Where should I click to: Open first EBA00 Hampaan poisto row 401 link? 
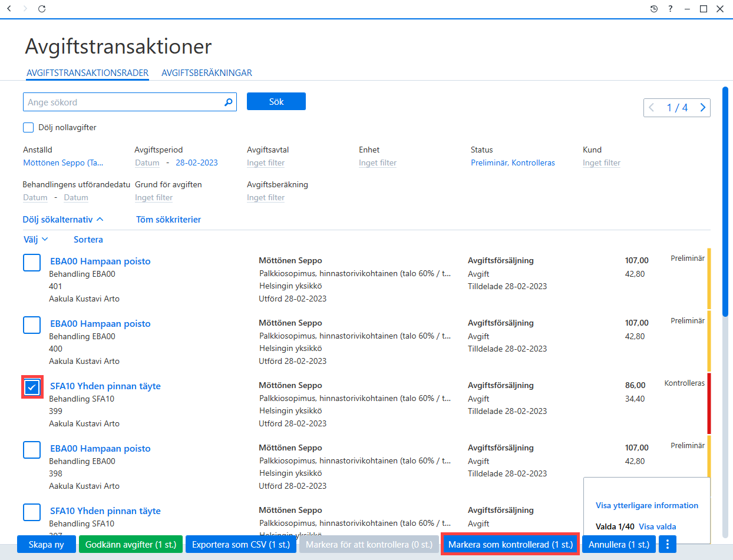click(x=100, y=261)
